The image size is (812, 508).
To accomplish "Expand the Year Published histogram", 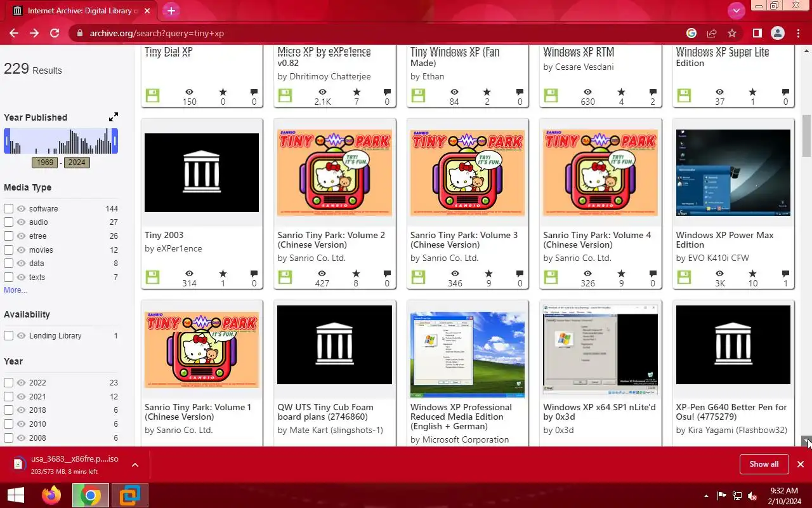I will tap(113, 117).
